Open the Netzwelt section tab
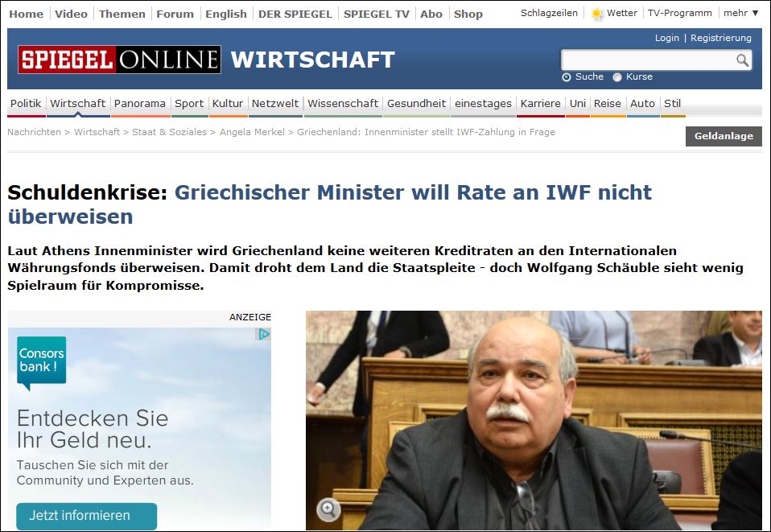The width and height of the screenshot is (771, 532). pos(274,104)
